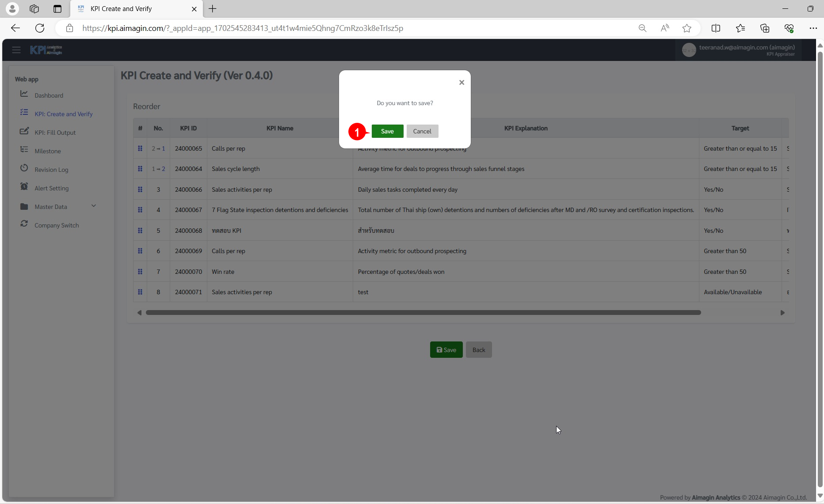This screenshot has height=504, width=824.
Task: Close the dialog with the X icon
Action: 462,83
